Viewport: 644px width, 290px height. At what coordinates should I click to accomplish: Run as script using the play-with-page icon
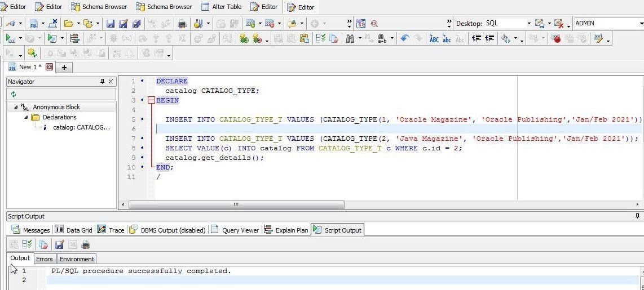(52, 38)
